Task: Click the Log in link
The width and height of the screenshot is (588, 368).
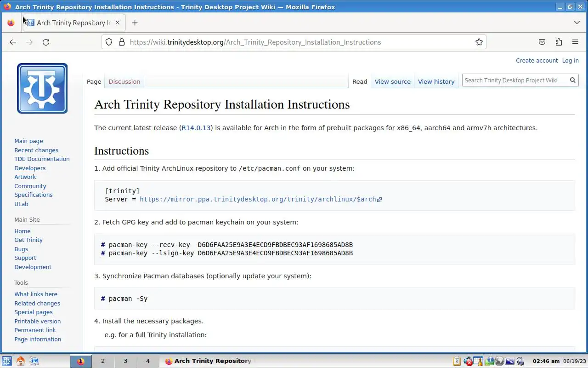Action: tap(571, 60)
